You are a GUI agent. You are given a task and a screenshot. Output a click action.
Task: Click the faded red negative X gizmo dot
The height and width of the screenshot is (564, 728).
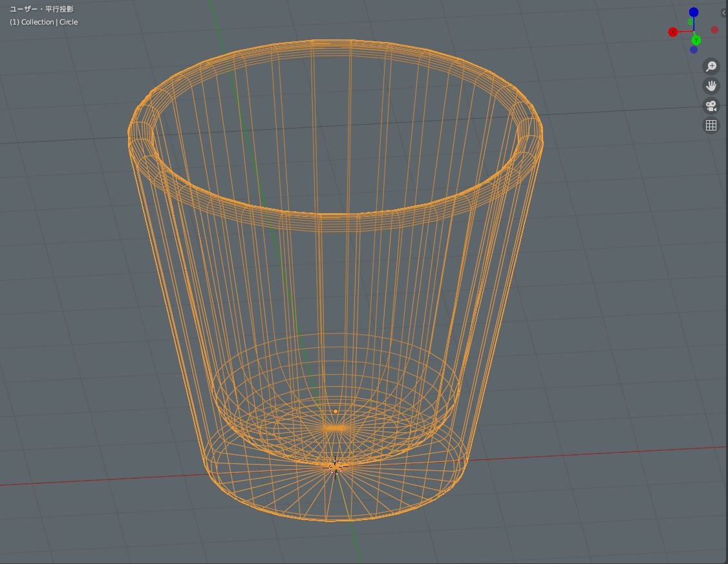coord(714,30)
